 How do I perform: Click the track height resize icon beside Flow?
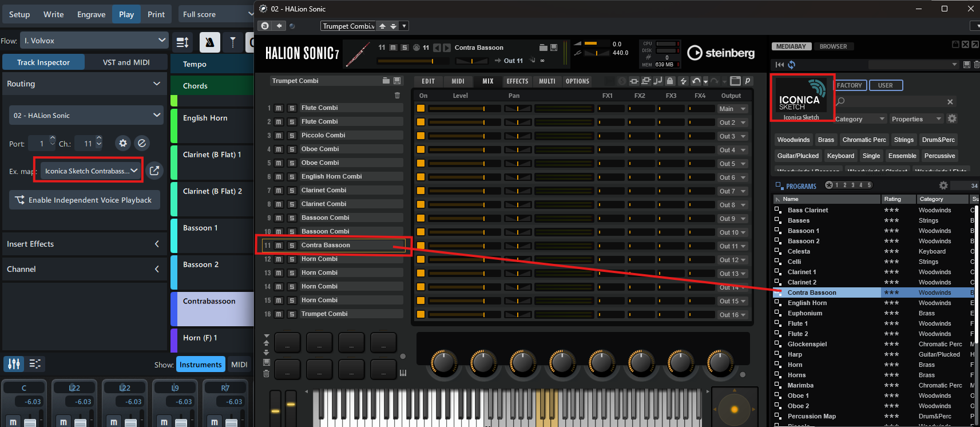point(182,42)
